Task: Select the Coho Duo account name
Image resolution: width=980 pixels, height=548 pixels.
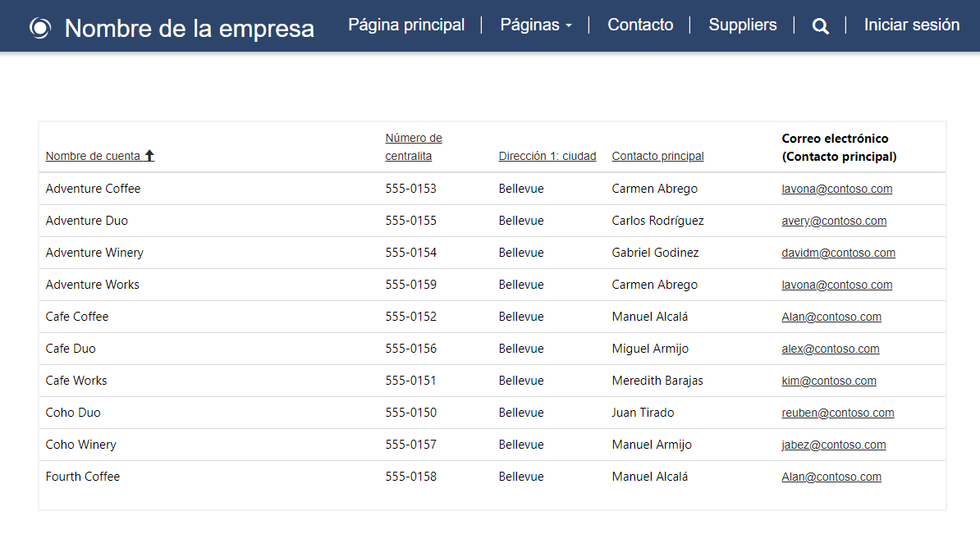Action: coord(73,413)
